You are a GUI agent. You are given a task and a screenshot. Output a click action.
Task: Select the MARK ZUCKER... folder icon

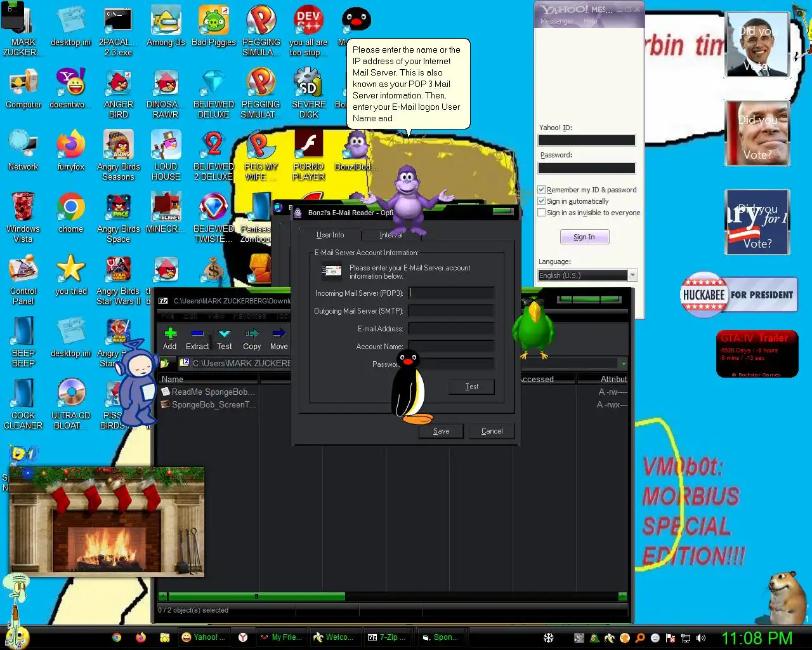click(x=23, y=32)
